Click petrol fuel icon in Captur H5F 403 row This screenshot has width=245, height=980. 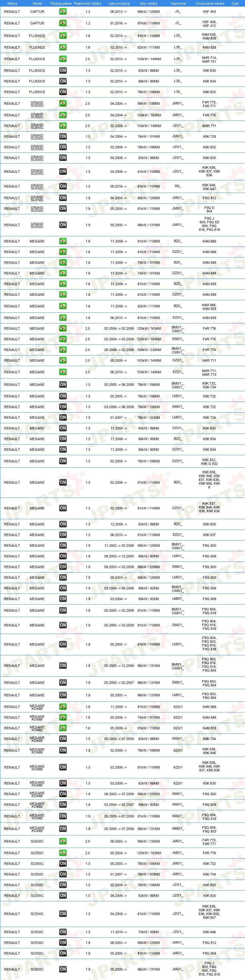click(x=63, y=12)
